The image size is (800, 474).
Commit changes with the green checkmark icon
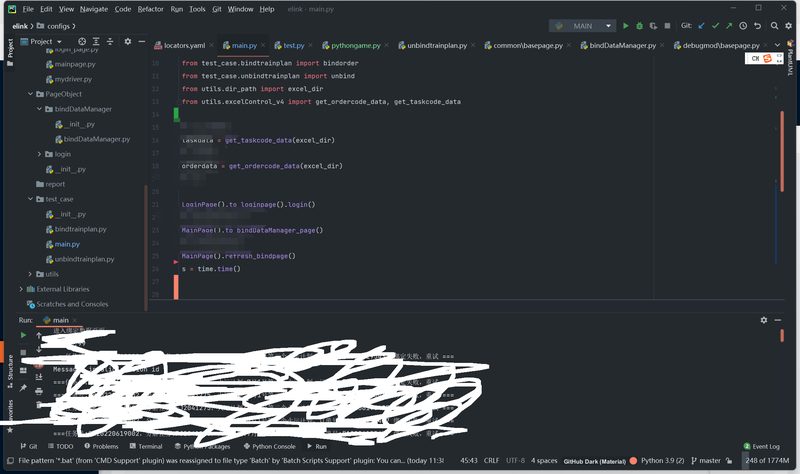point(715,26)
